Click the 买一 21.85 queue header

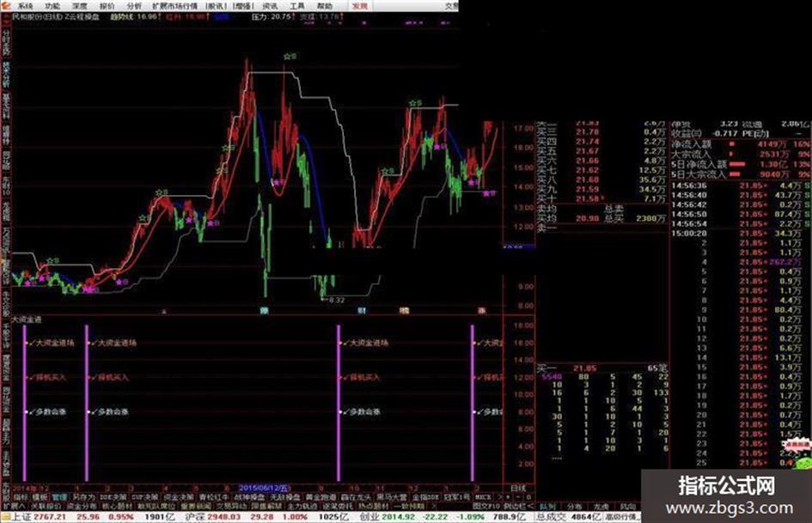tap(603, 368)
